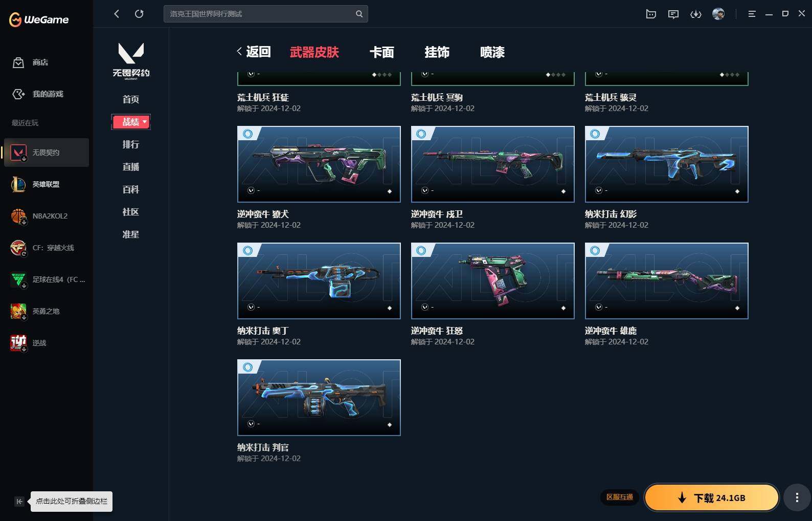Screen dimensions: 812x521
Task: Toggle the circle on 逆冲蛮牛 獠犬 card
Action: coord(248,134)
